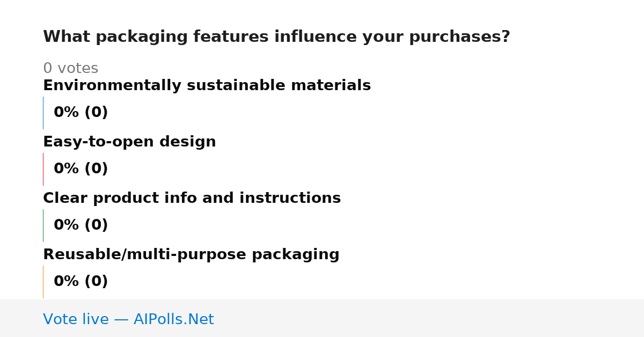Open the Vote live — AIPolls.Net link
The image size is (644, 337).
point(128,319)
